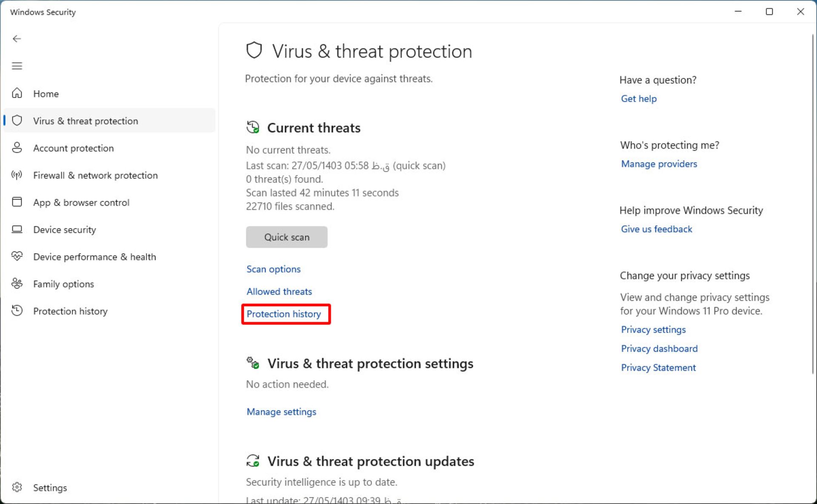Go to Home in sidebar
Viewport: 817px width, 504px height.
tap(109, 94)
